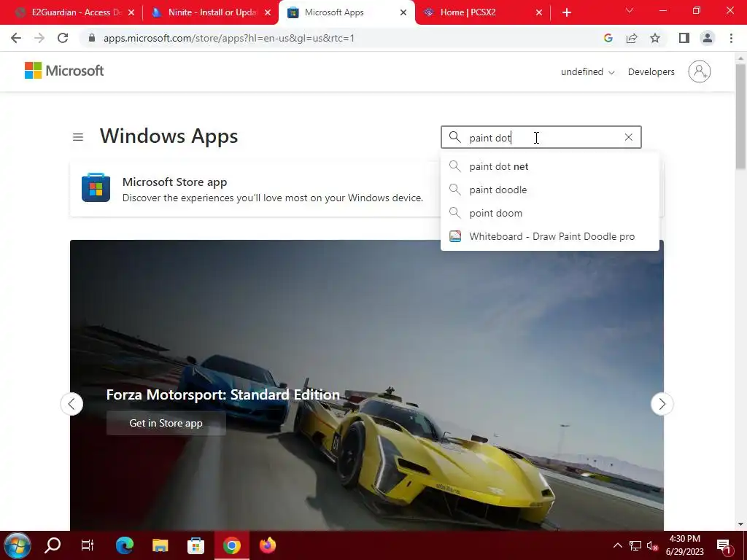Viewport: 747px width, 560px height.
Task: View site information via the padlock icon
Action: tap(92, 38)
